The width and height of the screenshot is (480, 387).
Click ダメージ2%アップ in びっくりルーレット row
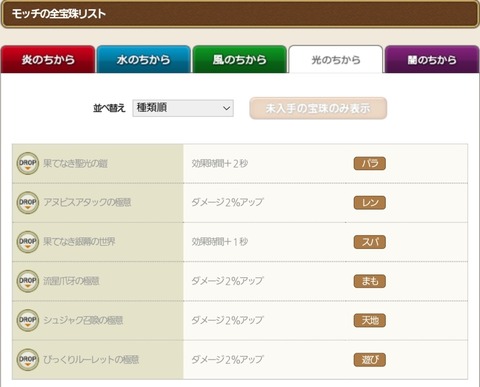[227, 360]
